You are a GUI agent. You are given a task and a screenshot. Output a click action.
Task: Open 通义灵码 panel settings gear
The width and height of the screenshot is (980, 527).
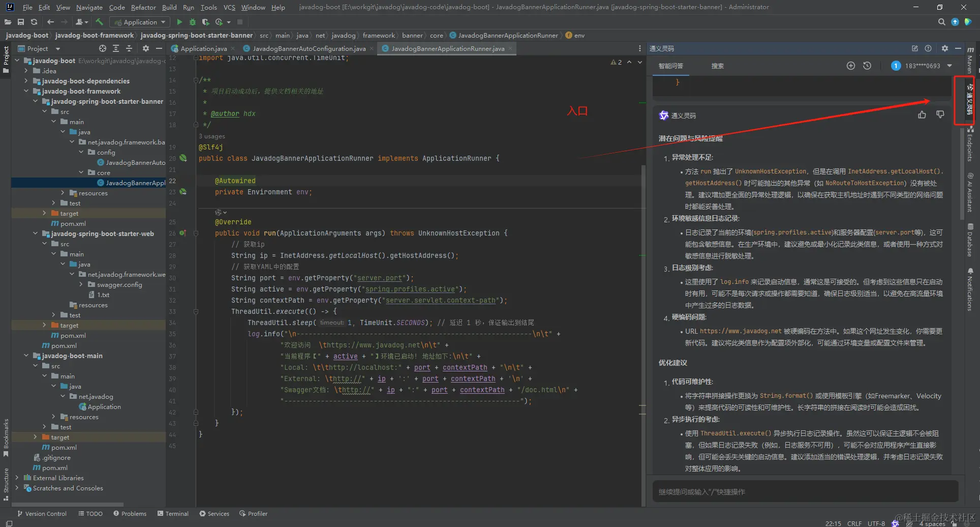945,48
